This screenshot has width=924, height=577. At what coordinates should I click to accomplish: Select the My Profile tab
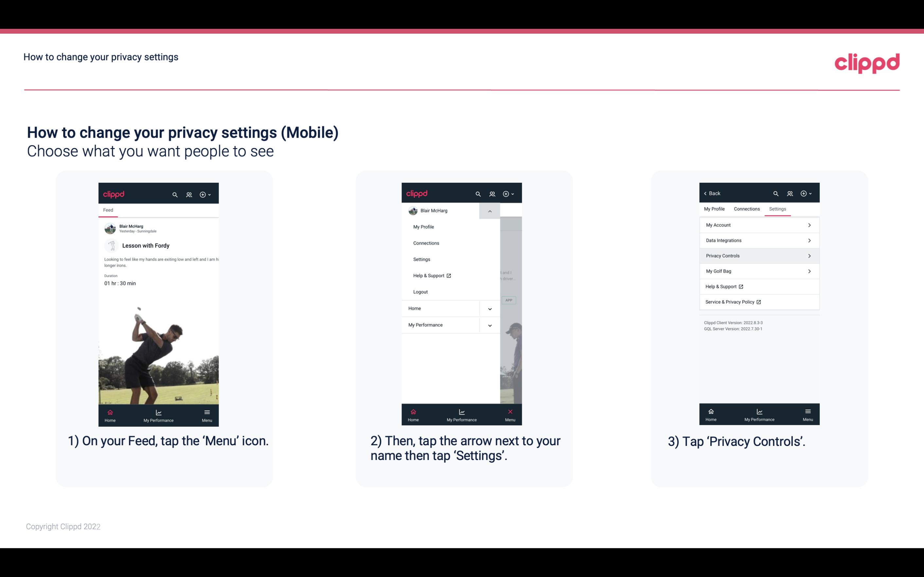click(715, 209)
